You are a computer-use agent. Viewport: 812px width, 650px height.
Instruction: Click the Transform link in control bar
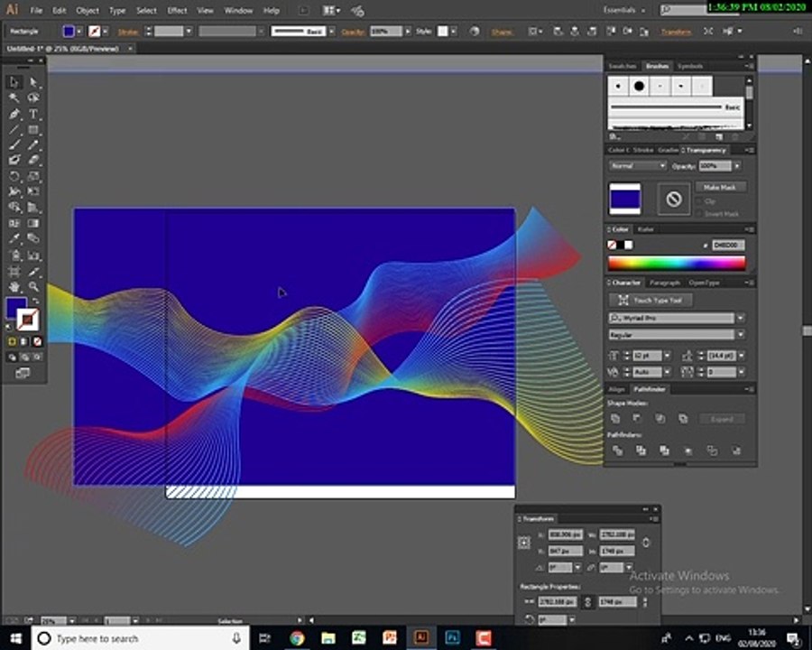pyautogui.click(x=676, y=32)
